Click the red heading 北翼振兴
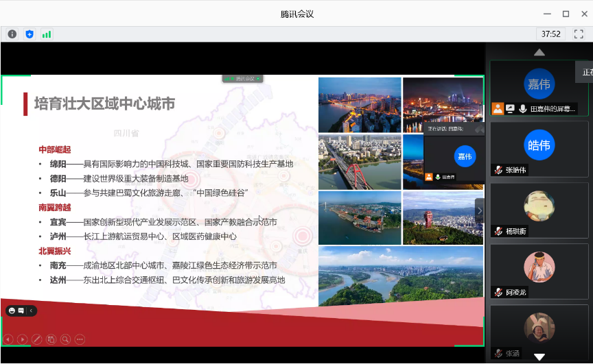The width and height of the screenshot is (593, 364). (55, 251)
